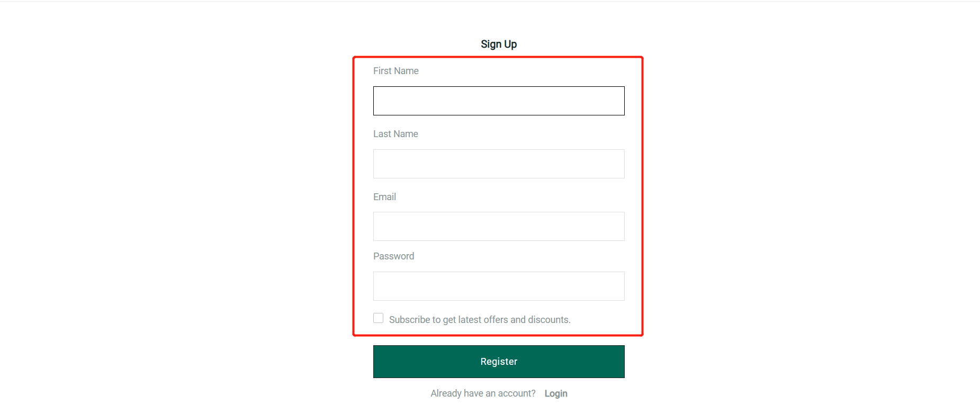
Task: Submit the form with the green button
Action: [499, 362]
